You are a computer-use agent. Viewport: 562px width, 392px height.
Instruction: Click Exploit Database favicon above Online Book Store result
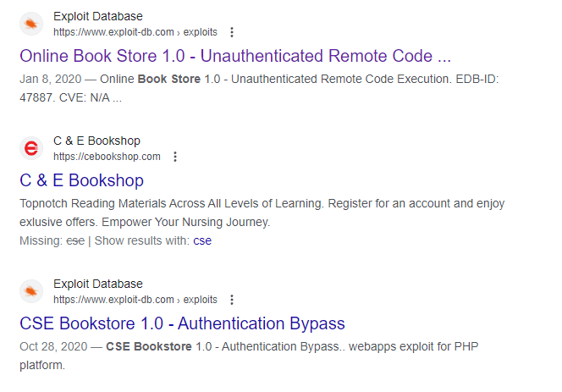coord(31,24)
